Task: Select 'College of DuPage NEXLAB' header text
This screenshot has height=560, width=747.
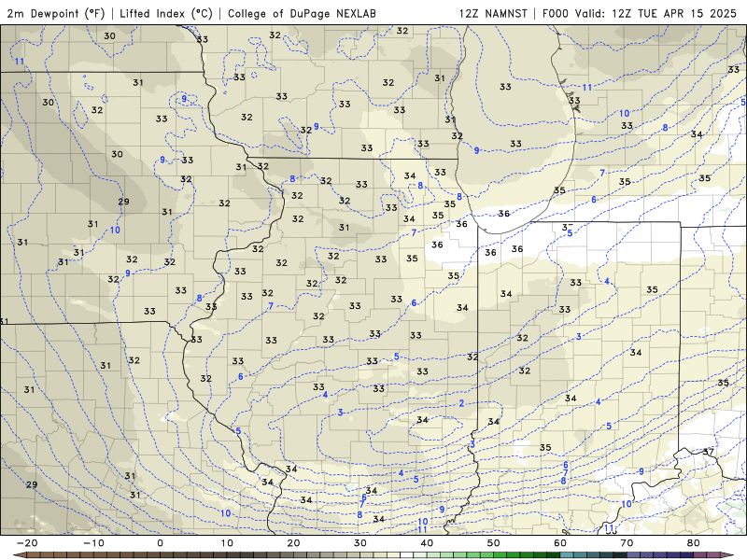Action: pos(302,13)
